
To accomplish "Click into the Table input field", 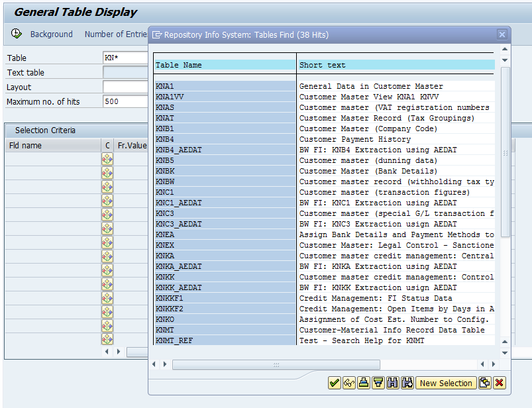I will 125,58.
